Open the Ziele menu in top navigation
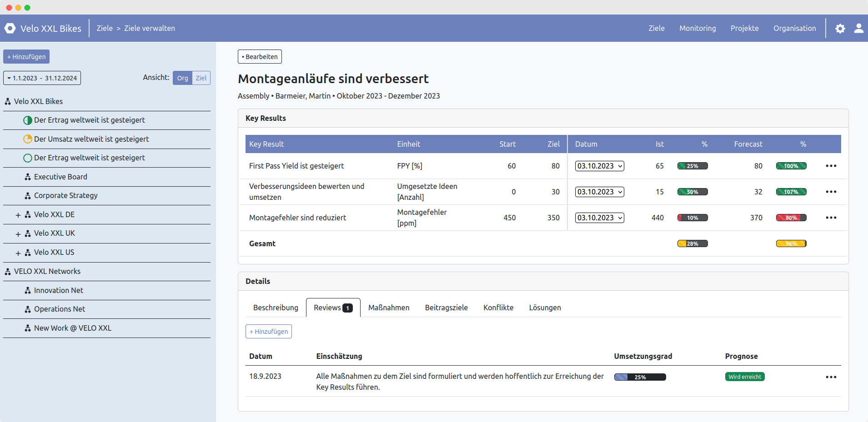Viewport: 868px width, 422px height. [656, 28]
